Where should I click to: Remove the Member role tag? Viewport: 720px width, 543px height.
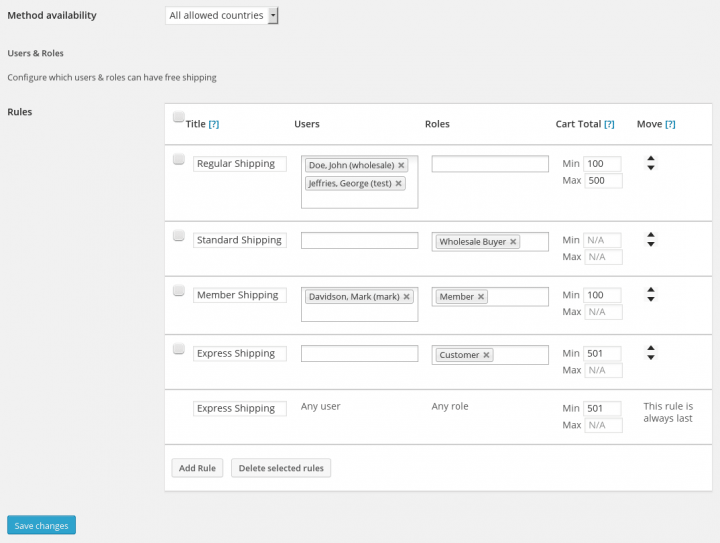(481, 297)
